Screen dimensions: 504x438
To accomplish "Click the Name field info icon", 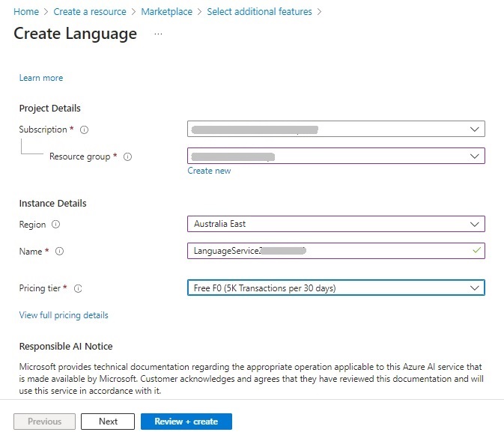I will coord(60,252).
